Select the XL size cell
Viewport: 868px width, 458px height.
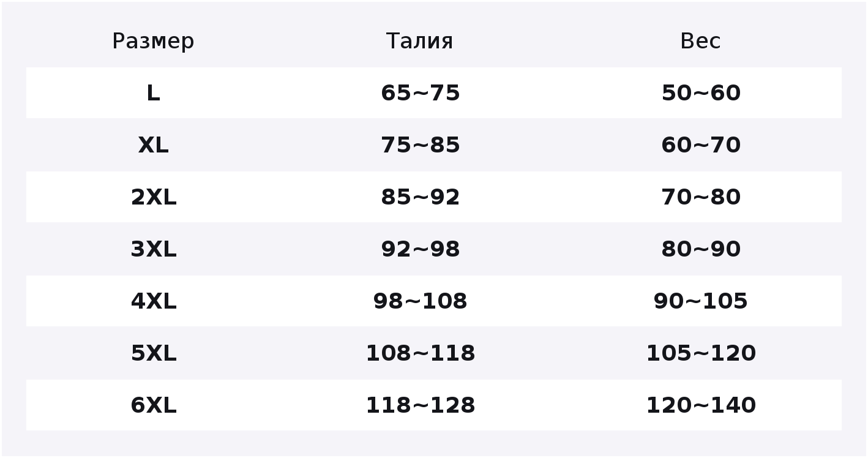click(153, 145)
